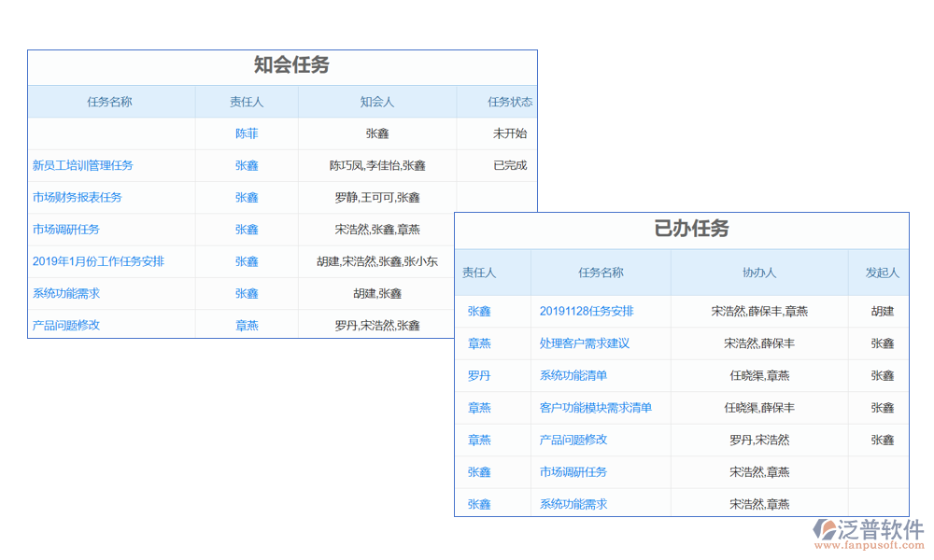Open the 市场财务报表任务 task link
The height and width of the screenshot is (560, 934).
click(x=77, y=197)
